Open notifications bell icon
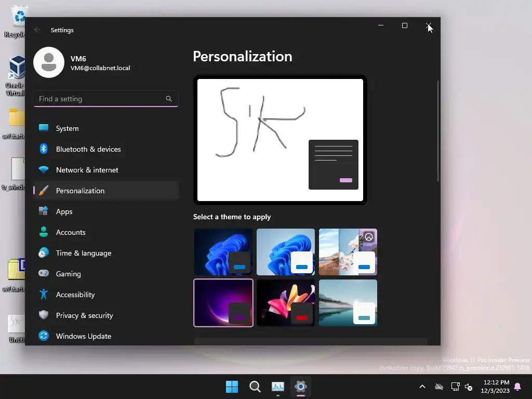532x399 pixels. coord(518,387)
